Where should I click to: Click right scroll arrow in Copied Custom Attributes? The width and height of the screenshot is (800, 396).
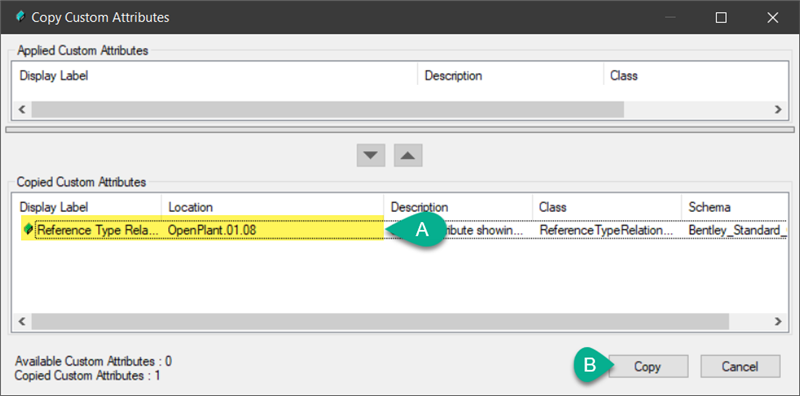tap(778, 321)
